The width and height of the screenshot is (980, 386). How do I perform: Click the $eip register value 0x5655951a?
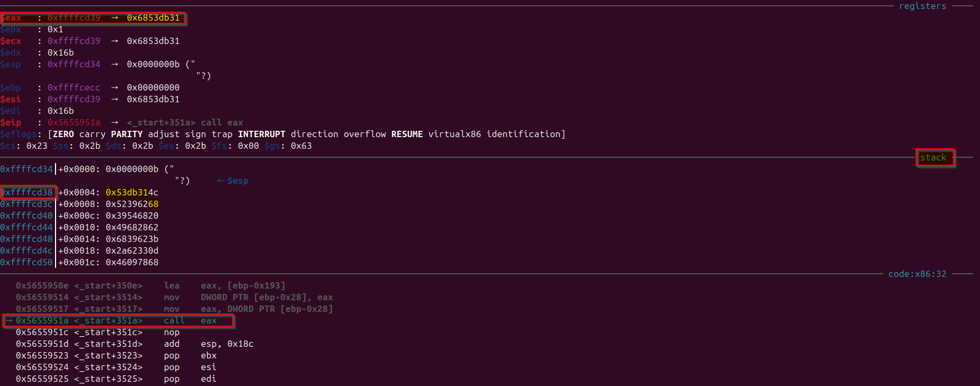(74, 122)
